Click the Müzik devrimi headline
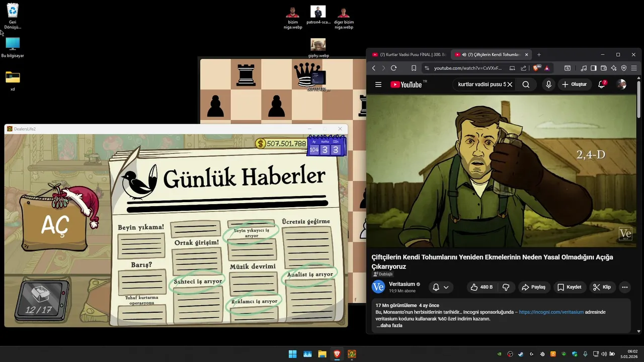Screen dimensions: 644x362 pos(253,266)
